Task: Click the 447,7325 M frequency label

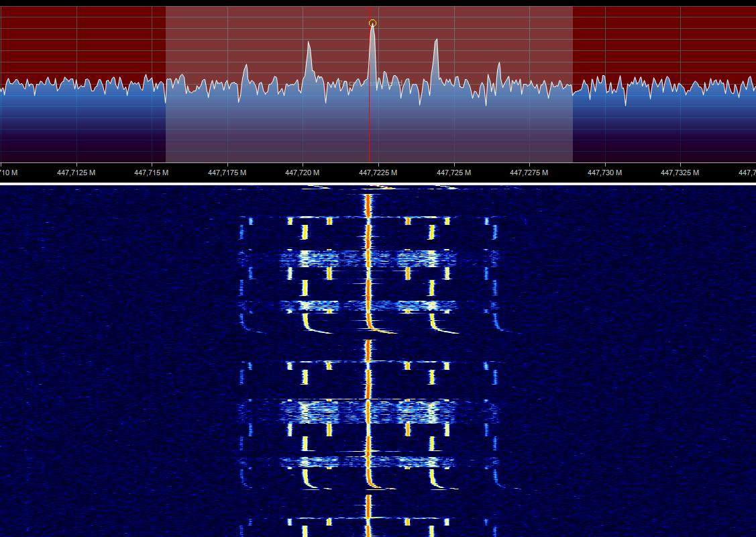Action: pos(680,173)
